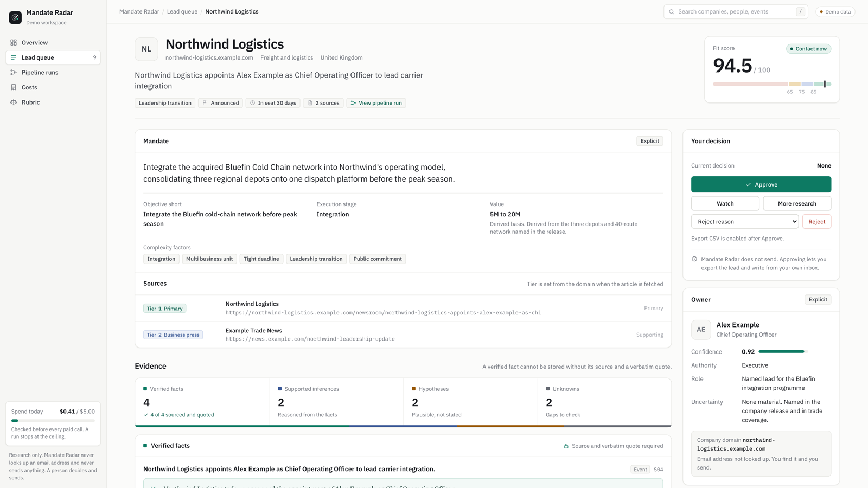868x488 pixels.
Task: Click the document icon on 2 sources
Action: point(310,103)
